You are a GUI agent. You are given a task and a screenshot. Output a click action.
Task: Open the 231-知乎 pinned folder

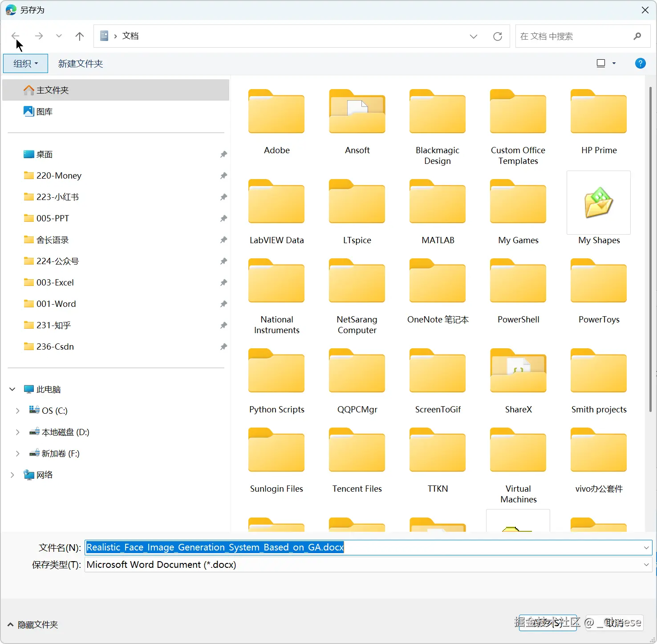[116, 325]
